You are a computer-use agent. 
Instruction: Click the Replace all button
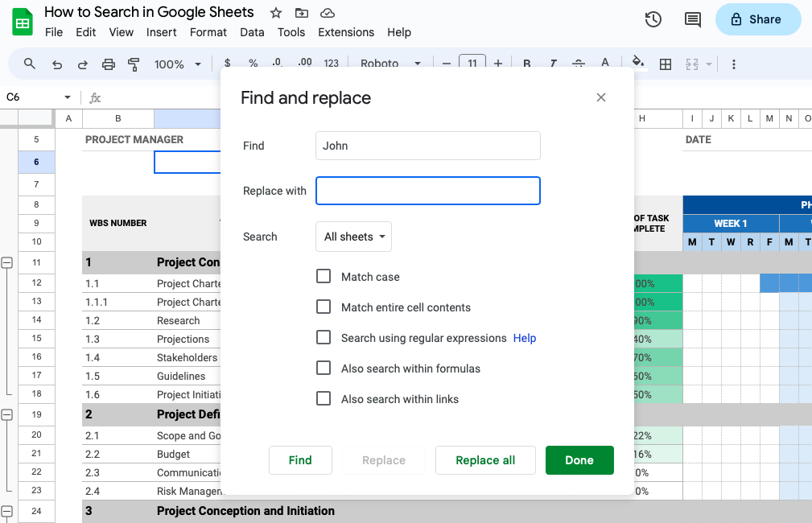coord(485,459)
